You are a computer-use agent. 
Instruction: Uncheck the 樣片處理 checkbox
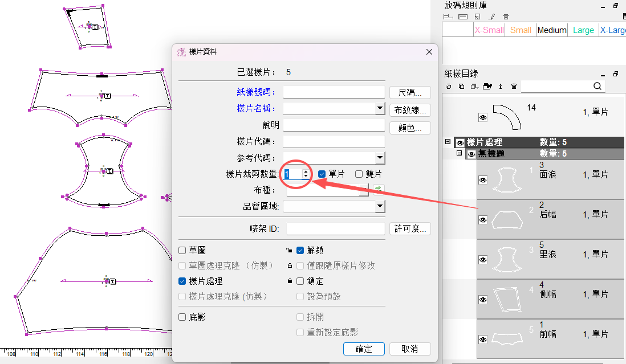(182, 281)
